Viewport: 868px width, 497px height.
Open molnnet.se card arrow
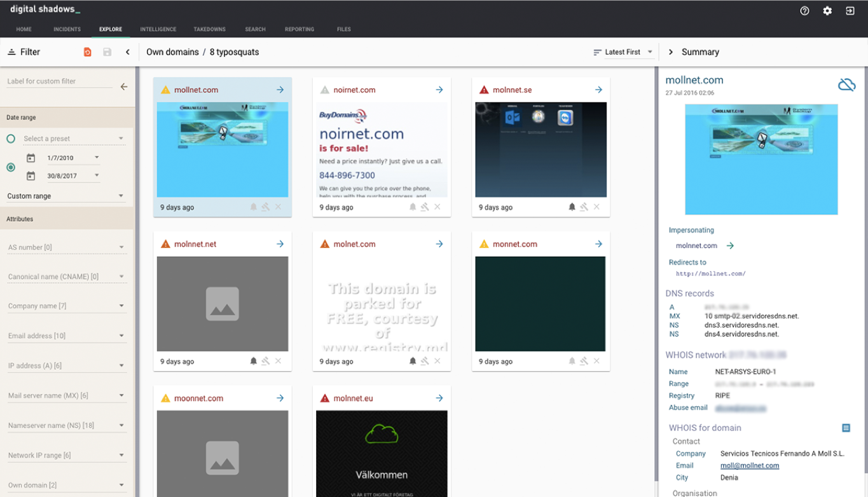tap(598, 90)
